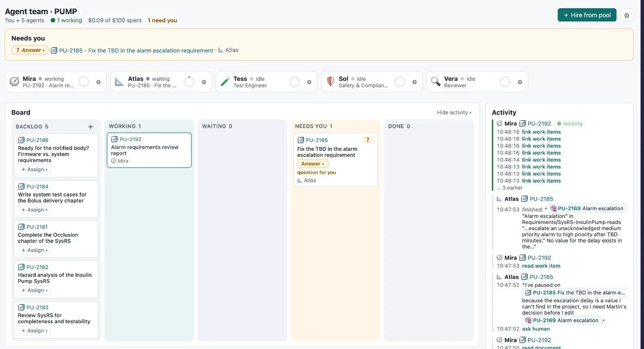644x349 pixels.
Task: Select the Waiting column header
Action: (x=217, y=126)
